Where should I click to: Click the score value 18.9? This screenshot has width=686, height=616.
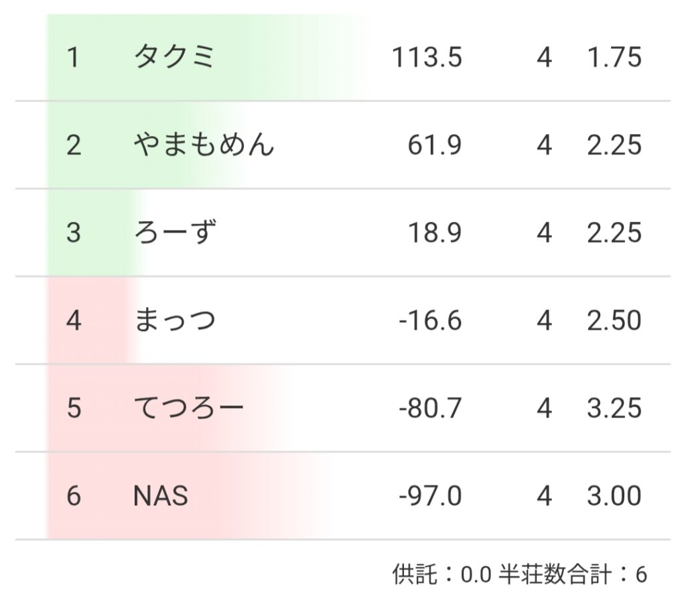pyautogui.click(x=435, y=233)
